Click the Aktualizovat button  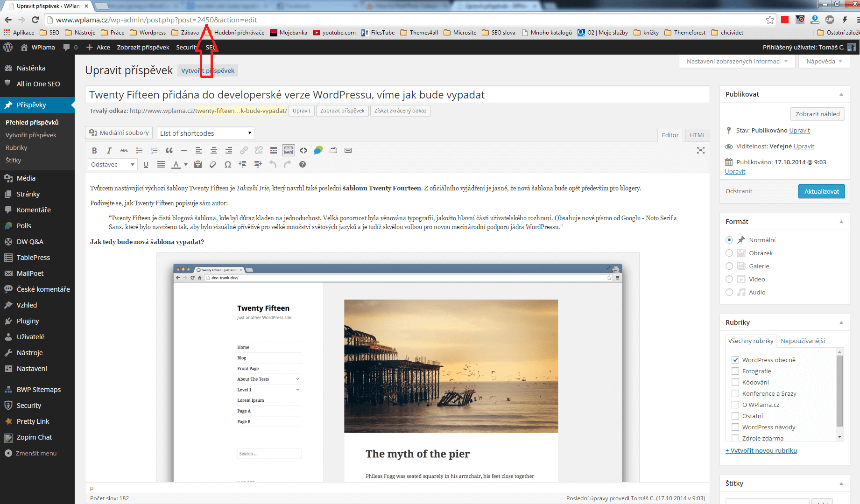tap(821, 191)
